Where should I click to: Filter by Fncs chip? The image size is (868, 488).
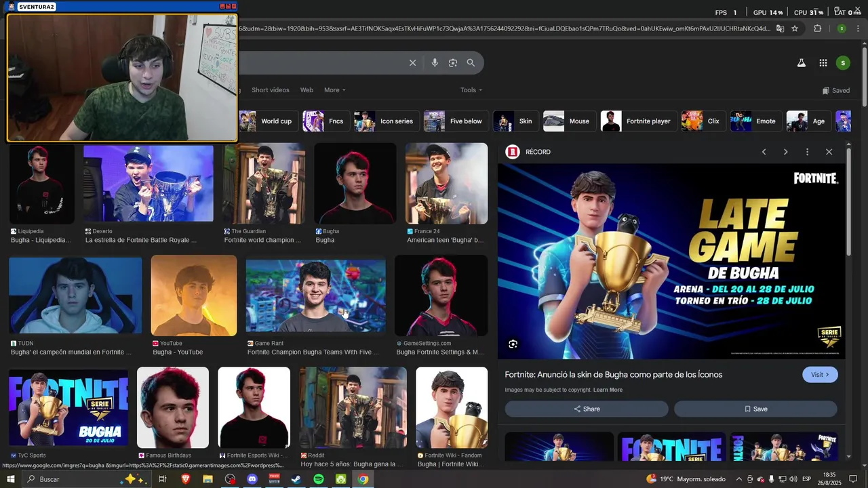325,121
